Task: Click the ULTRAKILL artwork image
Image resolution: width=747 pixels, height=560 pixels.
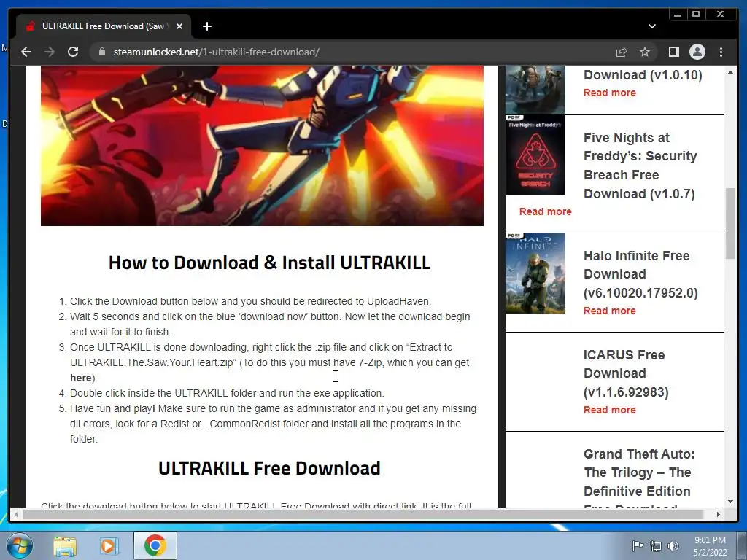Action: (x=262, y=146)
